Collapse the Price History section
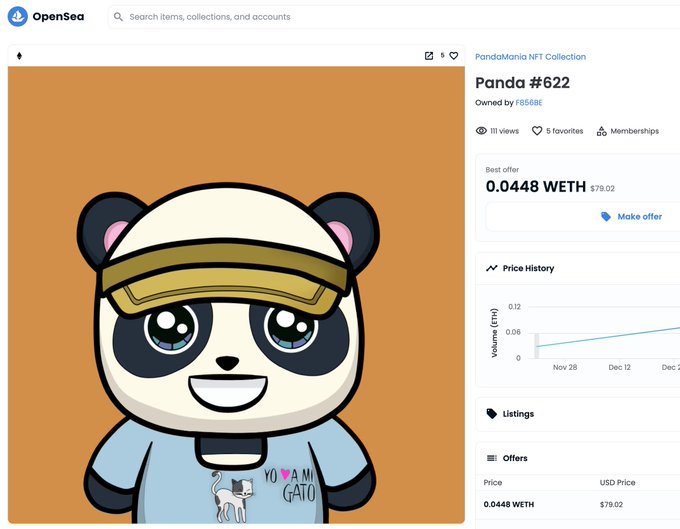Screen dimensions: 680x529 [578, 268]
